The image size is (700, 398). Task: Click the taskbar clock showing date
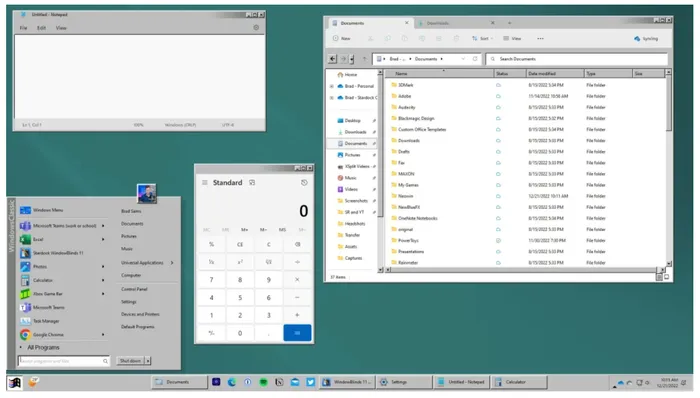(x=668, y=383)
